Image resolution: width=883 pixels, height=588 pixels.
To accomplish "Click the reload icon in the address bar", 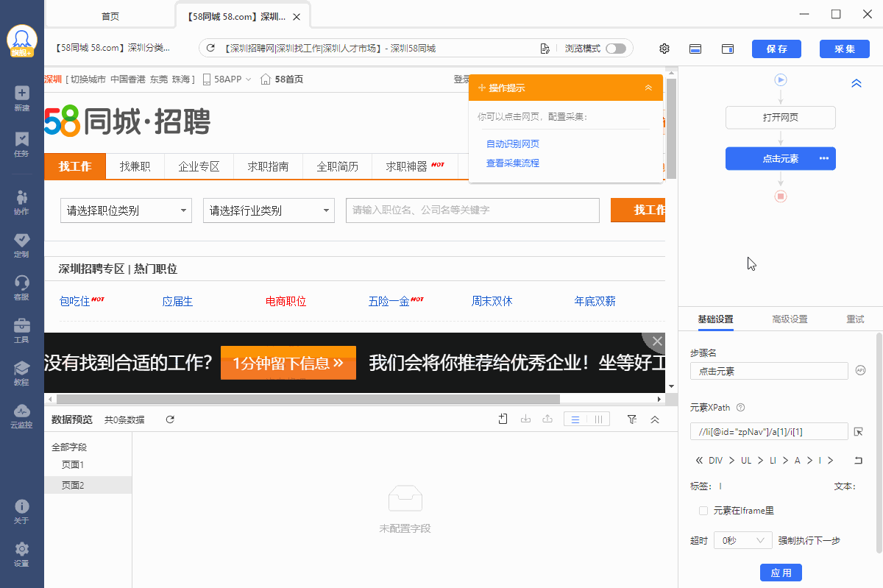I will pyautogui.click(x=210, y=49).
